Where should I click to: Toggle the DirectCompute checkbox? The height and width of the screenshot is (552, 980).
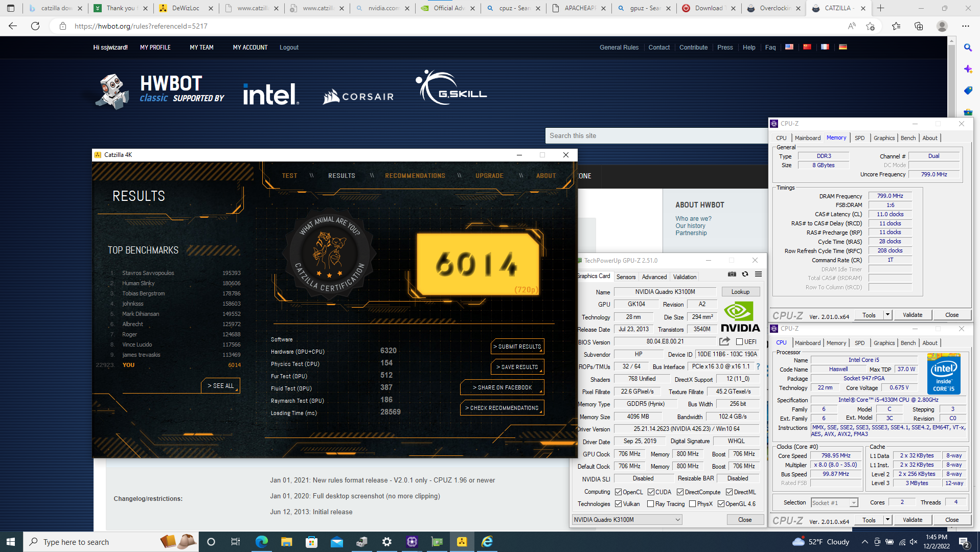(x=680, y=492)
